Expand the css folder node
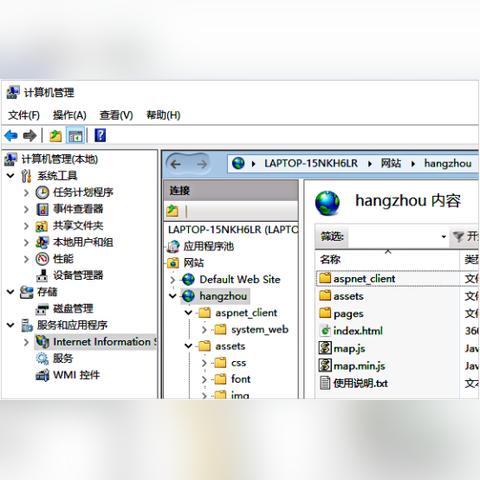The image size is (480, 480). 204,363
